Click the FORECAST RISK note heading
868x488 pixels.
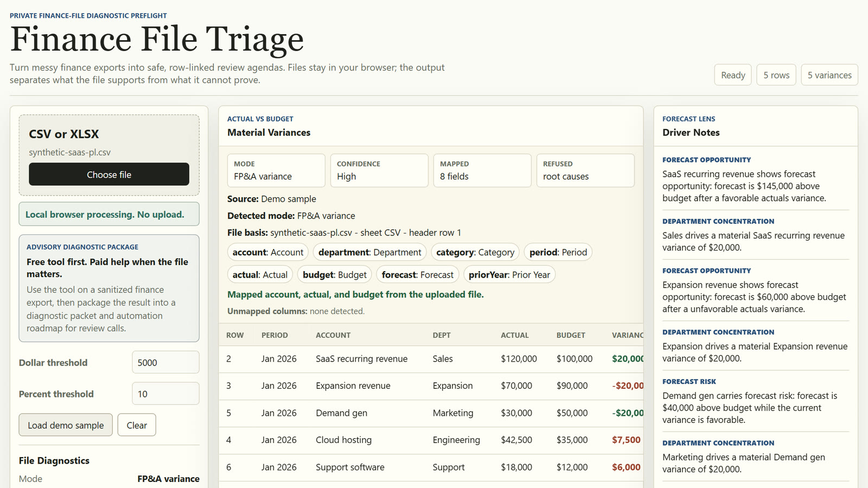689,382
